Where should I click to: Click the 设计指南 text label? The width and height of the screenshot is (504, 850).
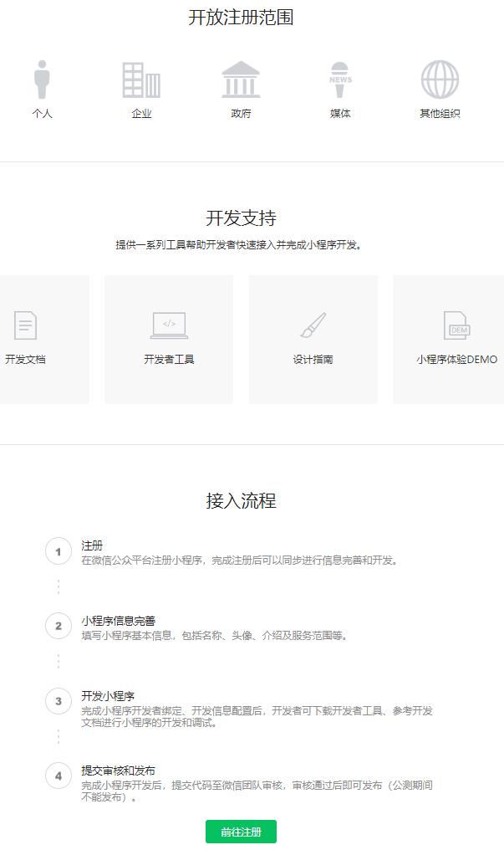pyautogui.click(x=313, y=360)
